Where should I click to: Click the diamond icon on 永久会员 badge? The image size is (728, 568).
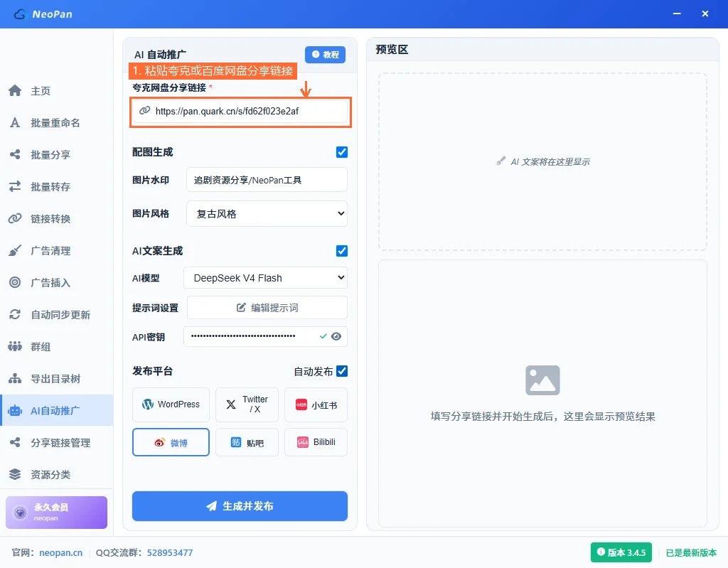[x=20, y=513]
